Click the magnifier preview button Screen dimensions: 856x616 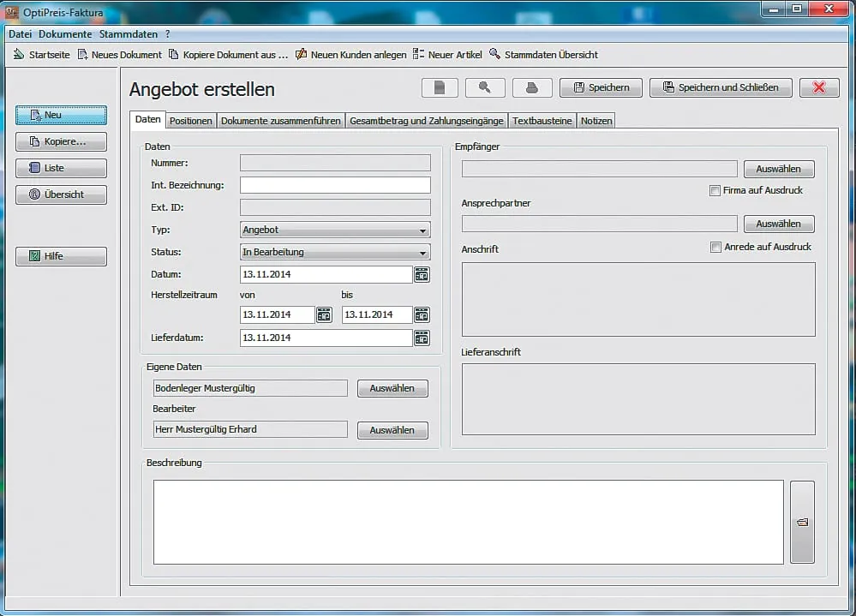click(485, 87)
